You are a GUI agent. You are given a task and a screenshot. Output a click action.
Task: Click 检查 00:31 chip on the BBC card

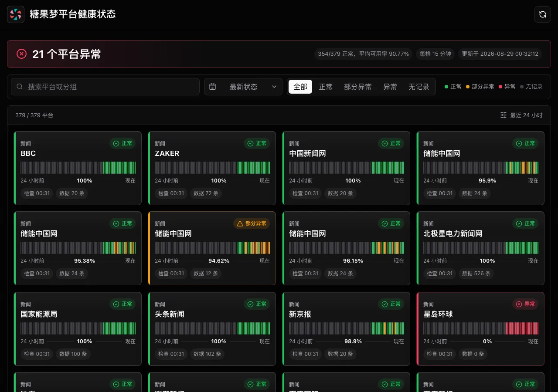coord(37,193)
